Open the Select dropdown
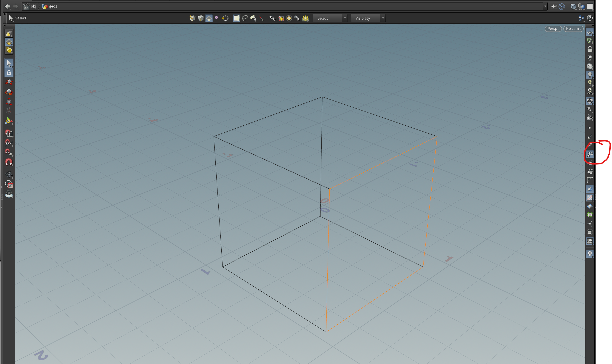Image resolution: width=612 pixels, height=364 pixels. click(330, 18)
